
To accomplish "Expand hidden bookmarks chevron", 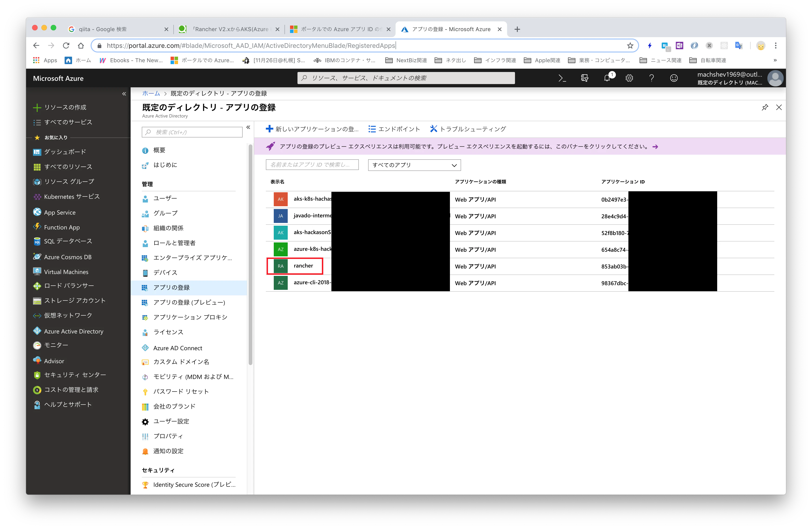I will [x=775, y=60].
